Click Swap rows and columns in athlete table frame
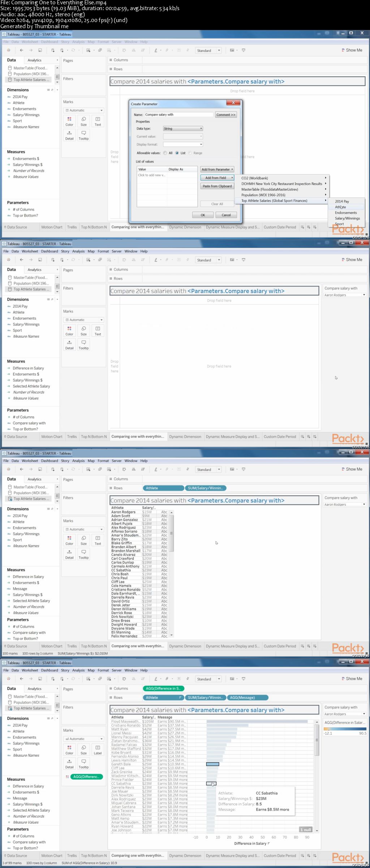This screenshot has width=370, height=868. coord(124,469)
